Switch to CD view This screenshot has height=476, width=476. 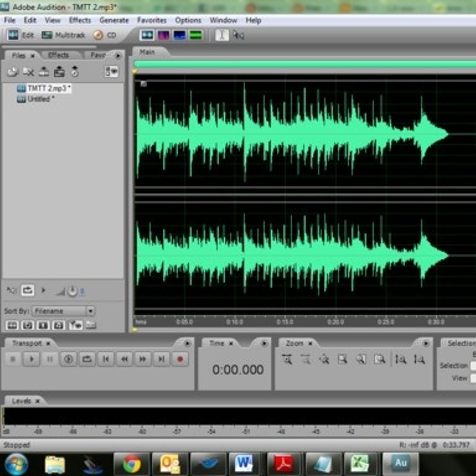tap(105, 35)
